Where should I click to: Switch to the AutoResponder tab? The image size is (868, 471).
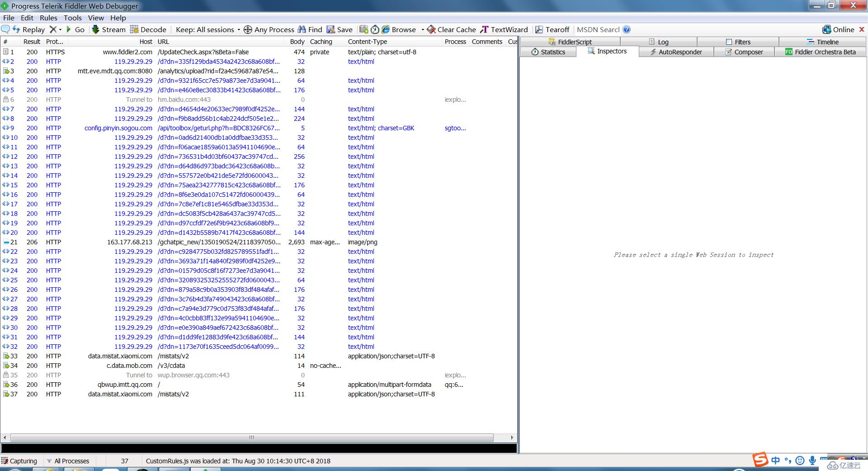[x=676, y=52]
